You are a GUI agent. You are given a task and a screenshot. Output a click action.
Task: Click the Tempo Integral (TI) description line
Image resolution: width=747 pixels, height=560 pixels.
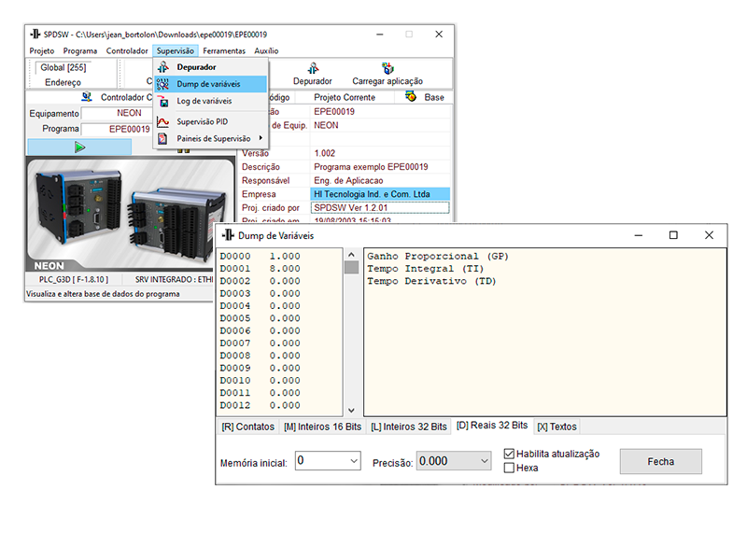coord(425,269)
